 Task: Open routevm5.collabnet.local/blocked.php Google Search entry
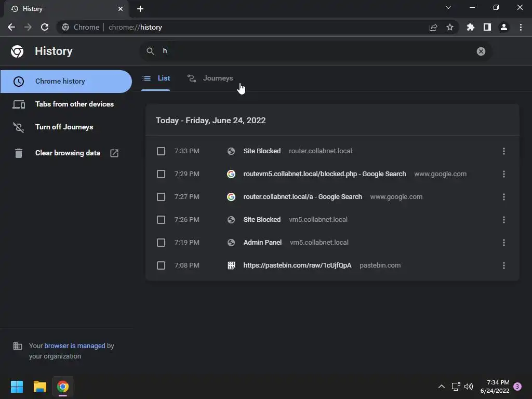324,174
